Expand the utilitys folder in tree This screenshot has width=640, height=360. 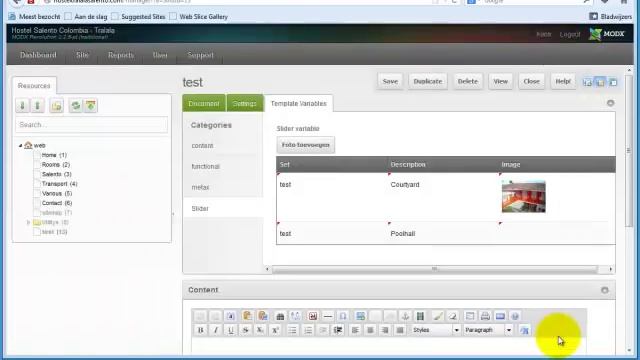[x=28, y=222]
